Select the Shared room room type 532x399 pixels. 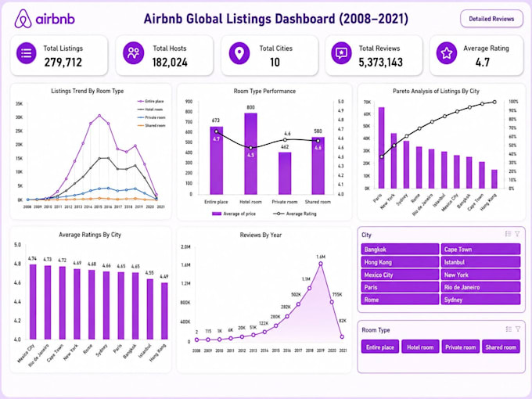(501, 347)
